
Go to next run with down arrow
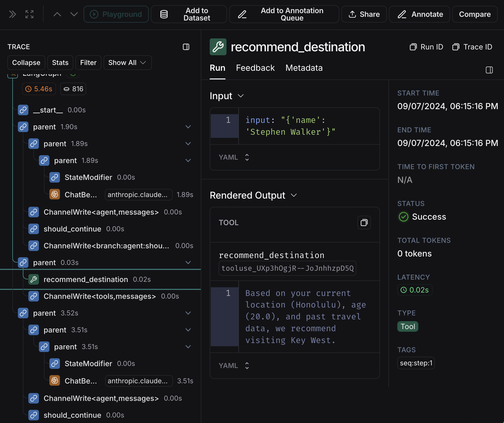point(74,14)
